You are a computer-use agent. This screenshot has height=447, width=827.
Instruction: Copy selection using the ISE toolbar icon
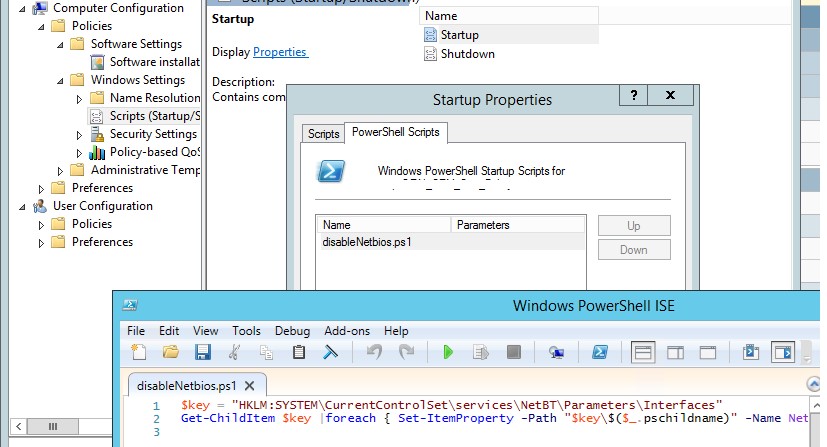[266, 352]
